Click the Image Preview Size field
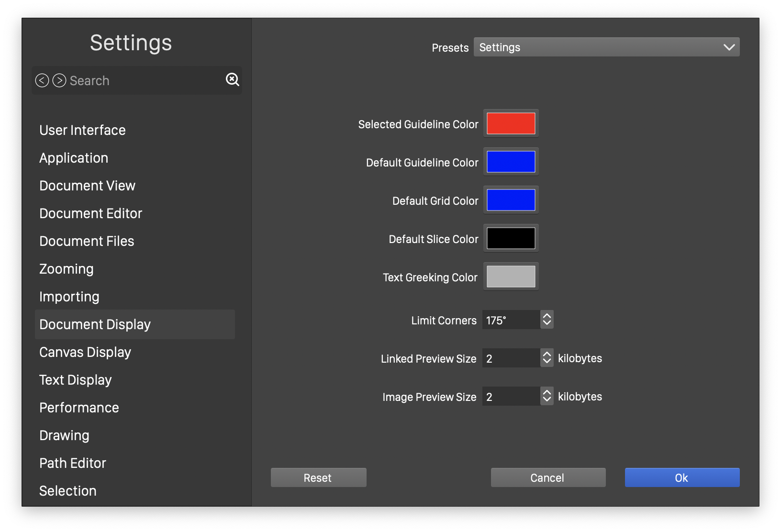Viewport: 781px width, 532px height. (511, 396)
